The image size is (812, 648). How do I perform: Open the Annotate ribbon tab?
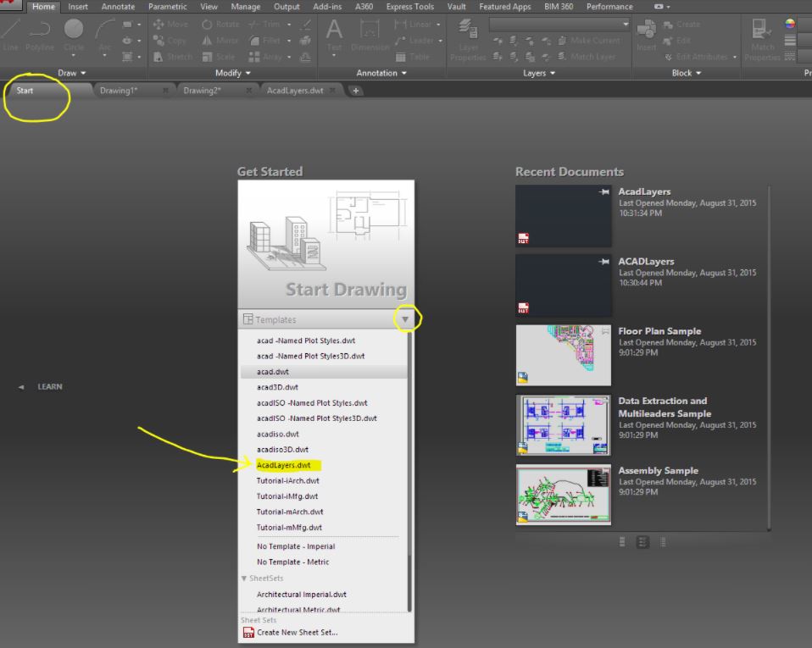118,7
